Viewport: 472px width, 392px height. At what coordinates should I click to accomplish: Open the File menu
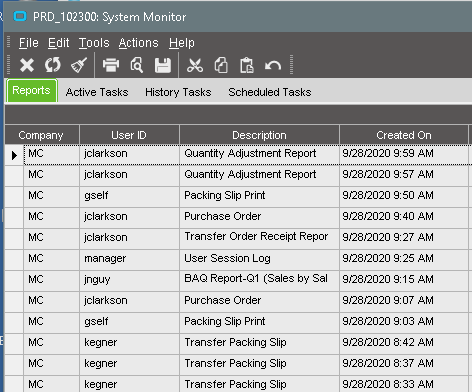click(29, 43)
